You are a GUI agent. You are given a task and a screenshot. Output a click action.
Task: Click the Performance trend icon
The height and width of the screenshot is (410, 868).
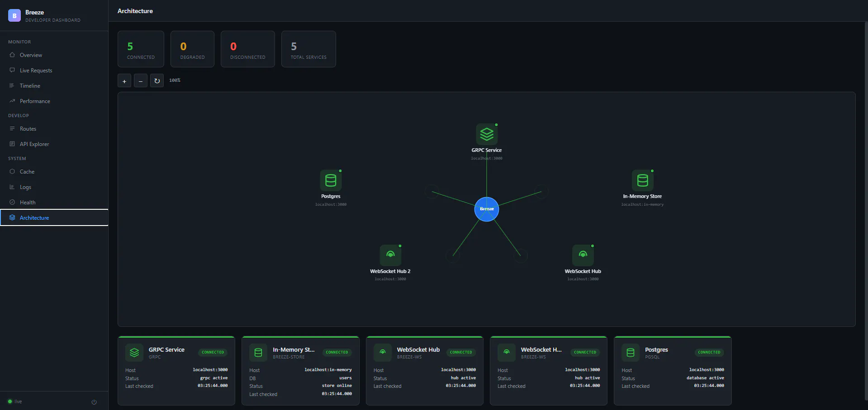coord(12,101)
